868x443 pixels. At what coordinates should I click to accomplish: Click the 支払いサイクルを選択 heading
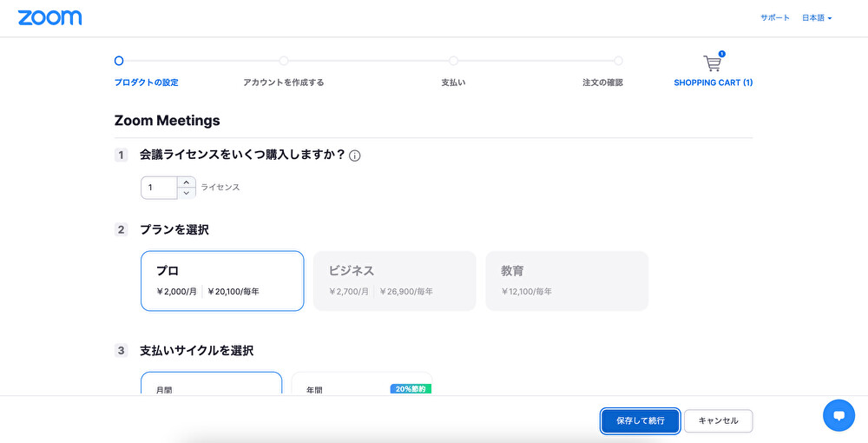(196, 351)
